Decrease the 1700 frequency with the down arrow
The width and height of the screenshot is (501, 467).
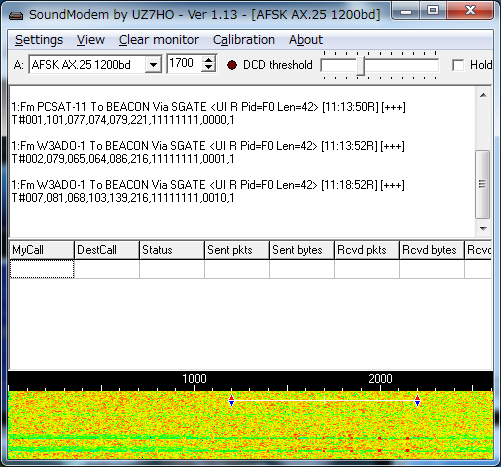point(209,68)
